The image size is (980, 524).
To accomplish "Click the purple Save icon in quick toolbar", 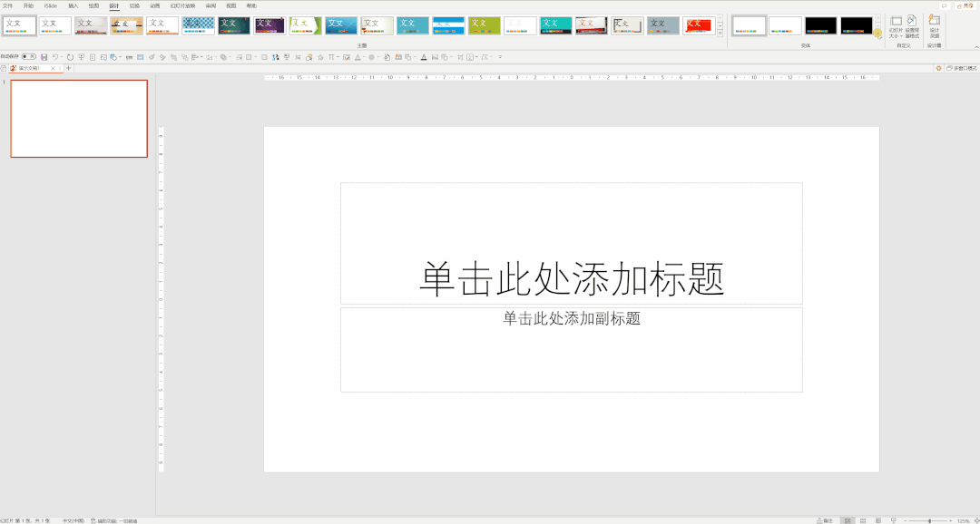I will [44, 57].
